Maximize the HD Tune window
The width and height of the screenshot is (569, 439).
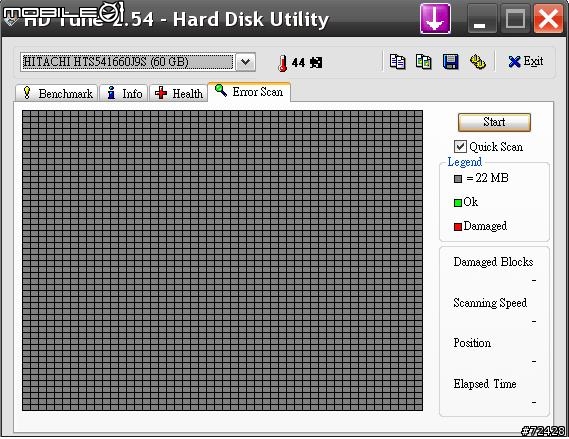[515, 19]
